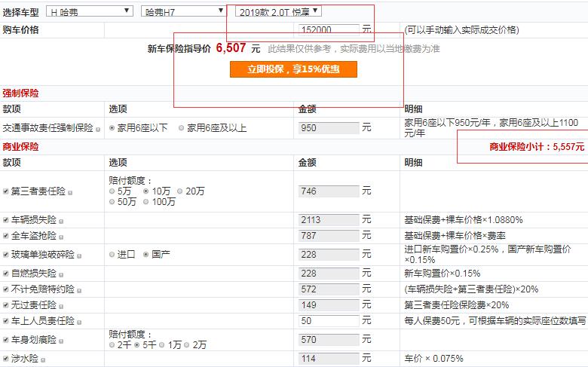Click info icon beside 涉水险
588x367 pixels.
click(x=43, y=360)
